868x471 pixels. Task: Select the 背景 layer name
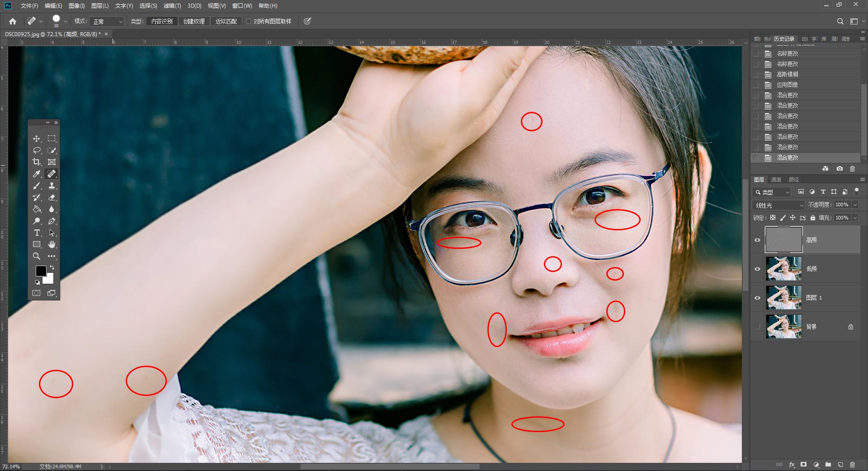(x=811, y=327)
